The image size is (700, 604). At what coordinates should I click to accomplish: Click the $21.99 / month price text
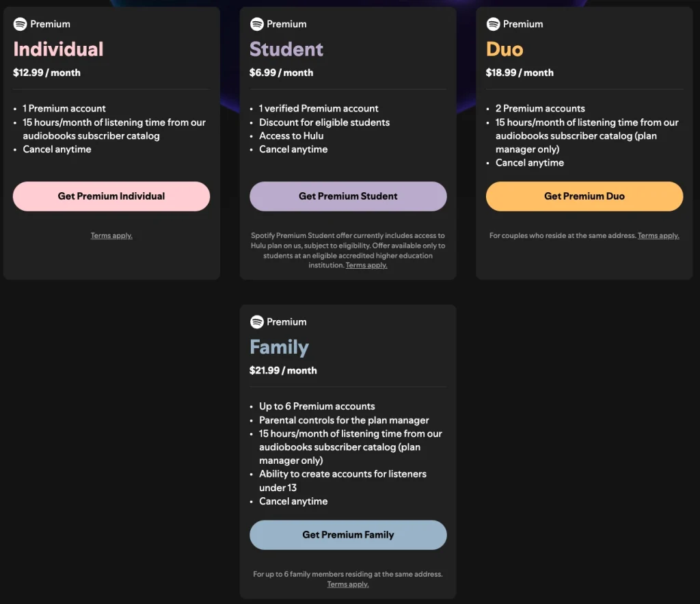point(283,370)
